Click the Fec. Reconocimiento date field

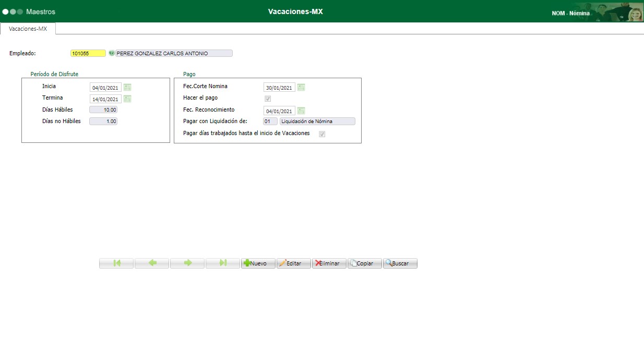coord(279,111)
